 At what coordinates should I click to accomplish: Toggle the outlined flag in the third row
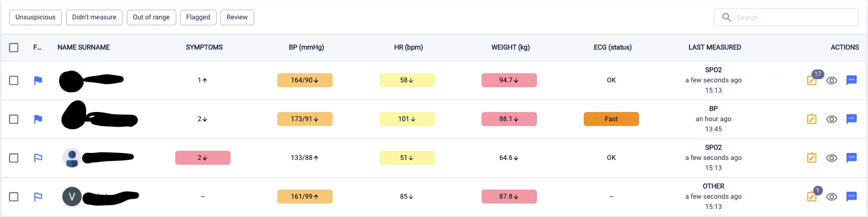coord(38,158)
